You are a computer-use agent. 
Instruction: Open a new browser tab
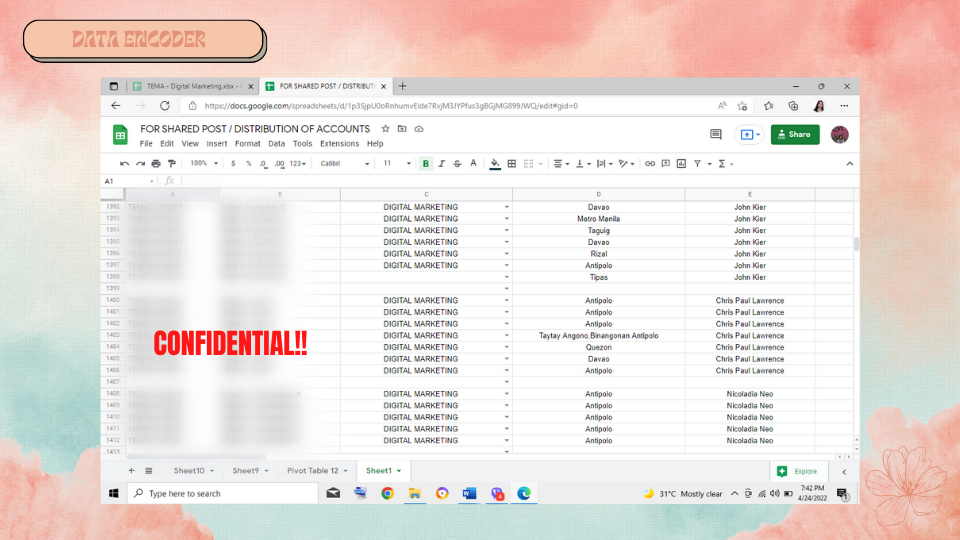402,86
